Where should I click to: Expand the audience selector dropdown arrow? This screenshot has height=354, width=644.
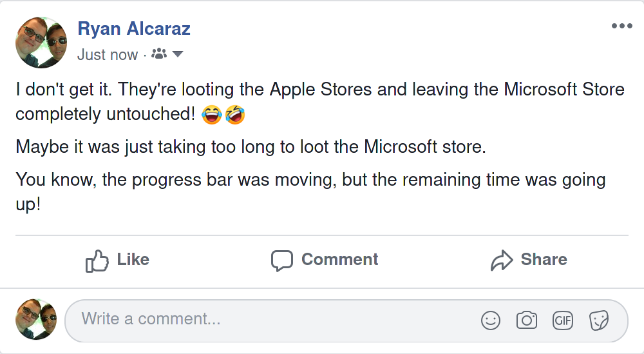point(177,54)
